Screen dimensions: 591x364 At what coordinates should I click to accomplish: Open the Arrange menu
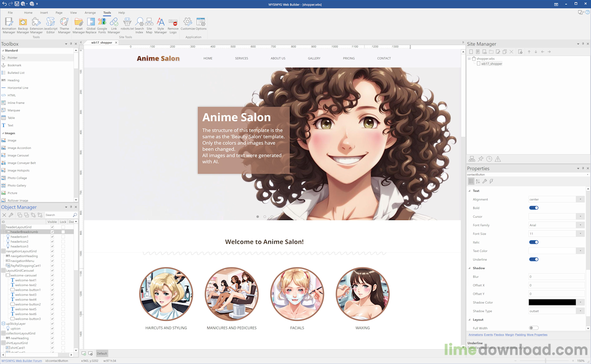(x=90, y=12)
